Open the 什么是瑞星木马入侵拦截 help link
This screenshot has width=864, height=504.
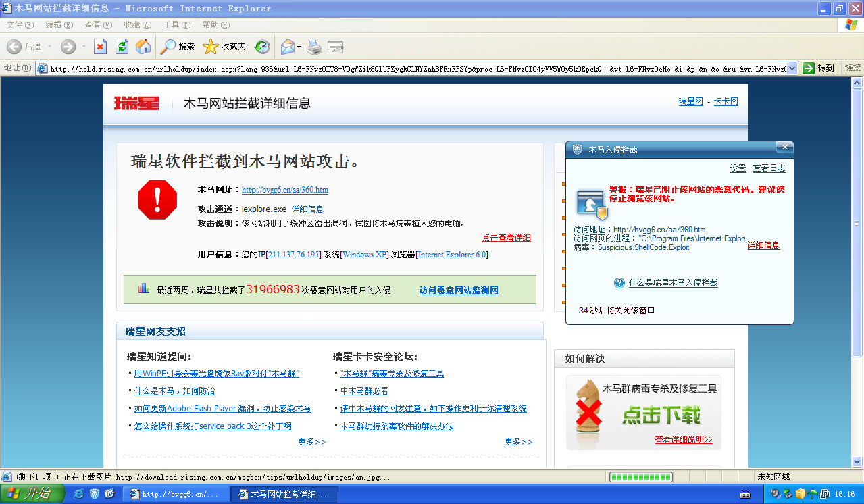673,283
